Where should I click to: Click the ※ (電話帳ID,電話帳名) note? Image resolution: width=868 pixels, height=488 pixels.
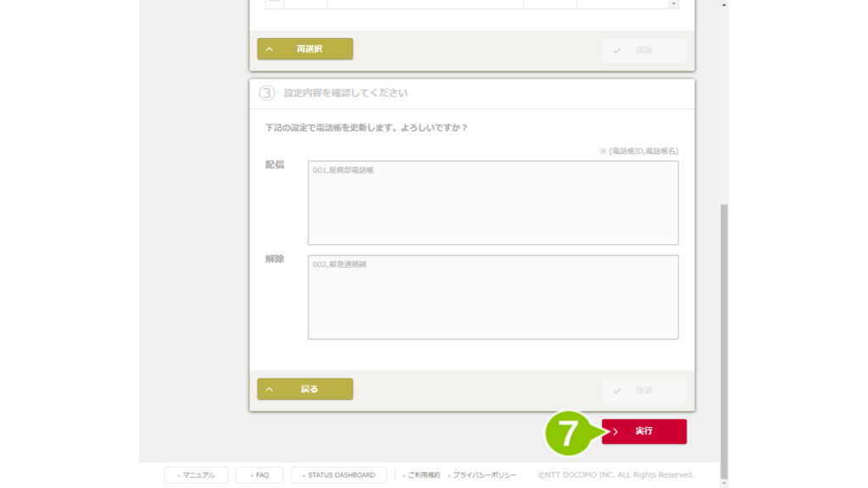click(638, 151)
